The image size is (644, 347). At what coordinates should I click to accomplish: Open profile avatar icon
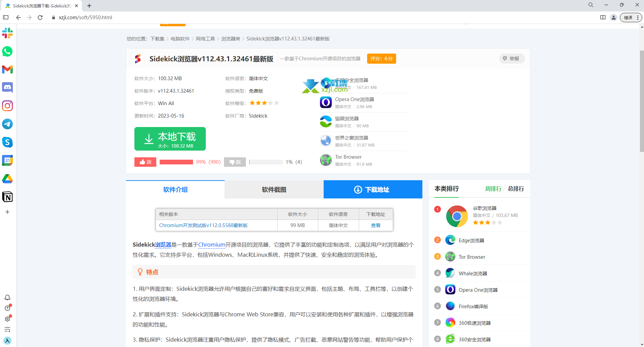614,18
